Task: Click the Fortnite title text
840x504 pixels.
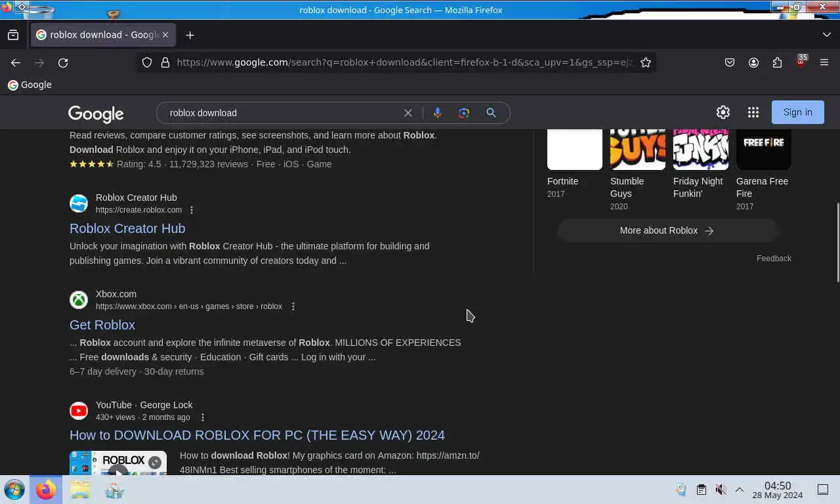Action: coord(563,181)
